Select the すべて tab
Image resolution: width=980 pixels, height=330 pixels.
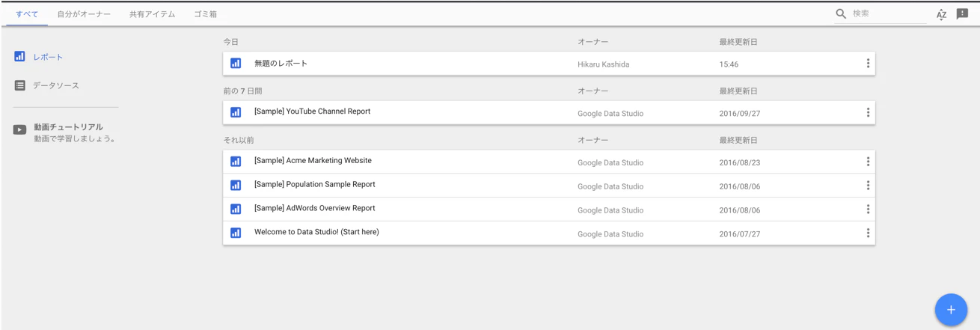[x=27, y=14]
